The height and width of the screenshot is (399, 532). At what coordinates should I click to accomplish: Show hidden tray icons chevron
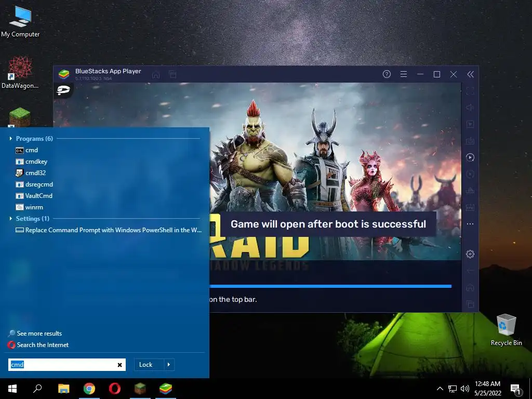(x=440, y=389)
